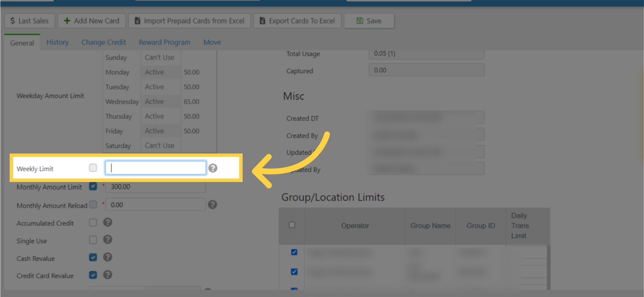Click the Saturday Can't Use status cell
Viewport: 644px width, 297px height.
point(161,145)
